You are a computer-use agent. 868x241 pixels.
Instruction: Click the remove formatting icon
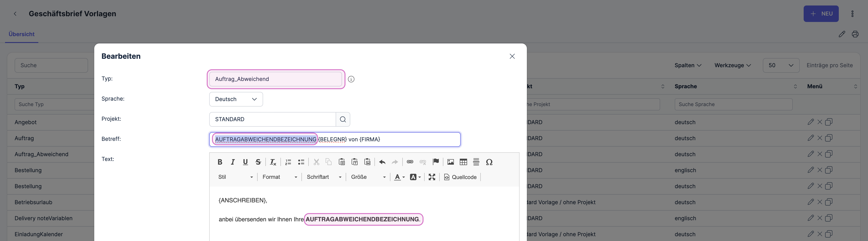pyautogui.click(x=273, y=162)
